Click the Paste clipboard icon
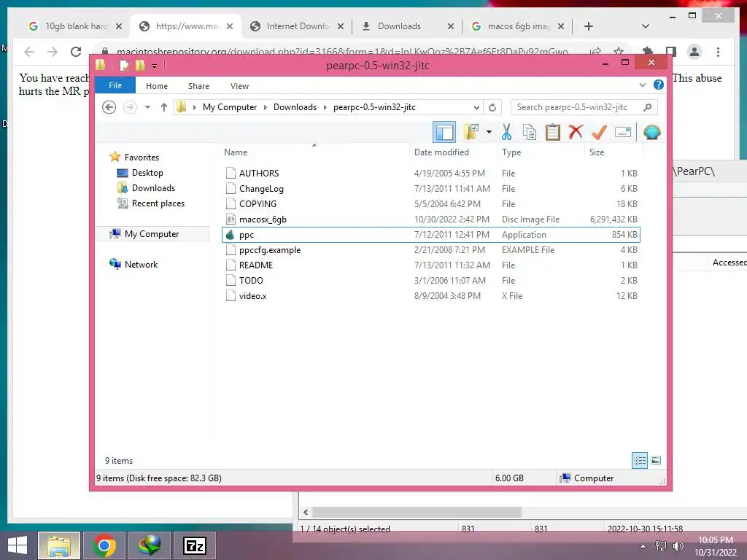This screenshot has width=747, height=560. (553, 132)
